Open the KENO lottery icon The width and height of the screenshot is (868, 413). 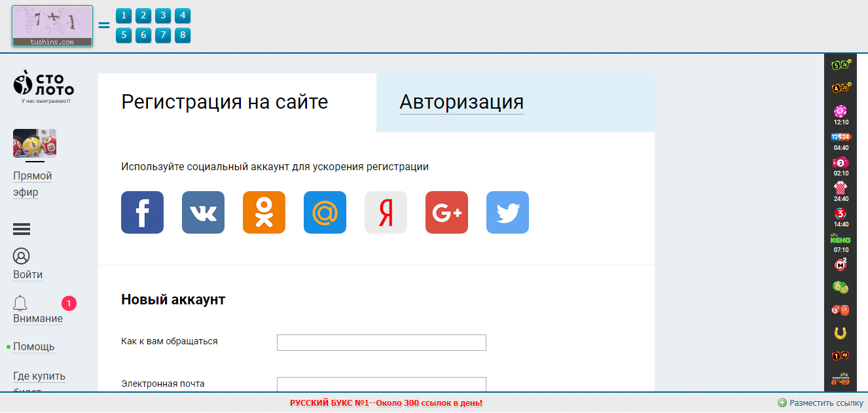click(841, 239)
